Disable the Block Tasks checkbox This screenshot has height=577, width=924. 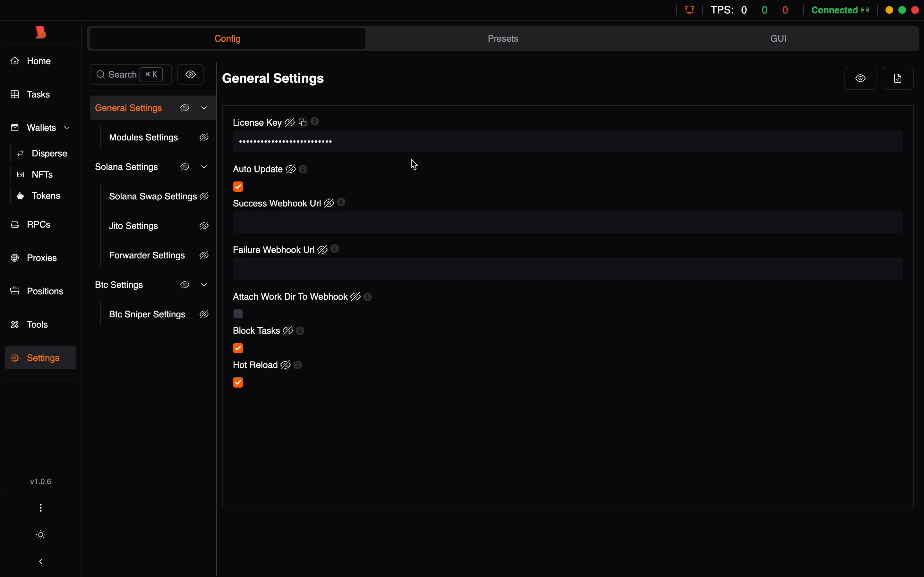(238, 348)
